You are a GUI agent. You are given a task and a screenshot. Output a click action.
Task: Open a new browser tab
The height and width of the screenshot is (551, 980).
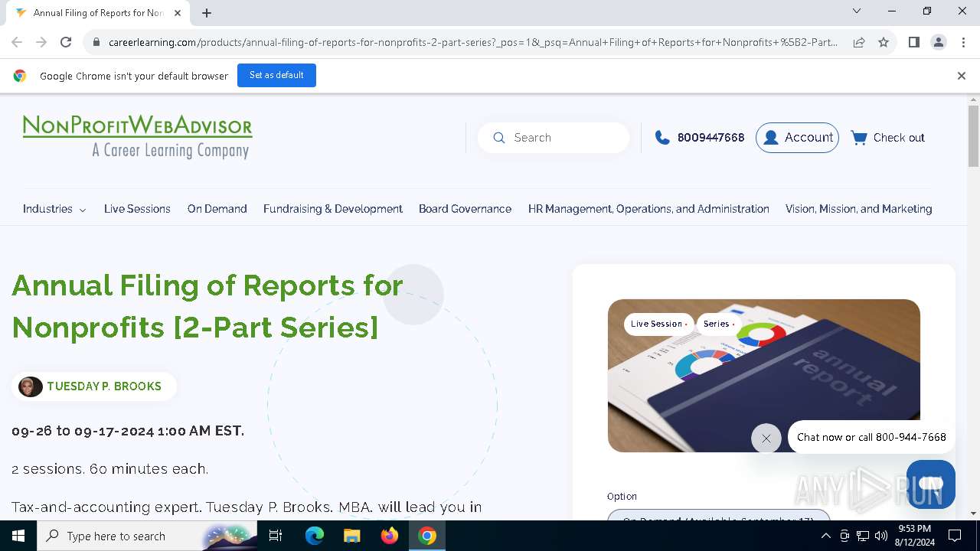point(207,13)
